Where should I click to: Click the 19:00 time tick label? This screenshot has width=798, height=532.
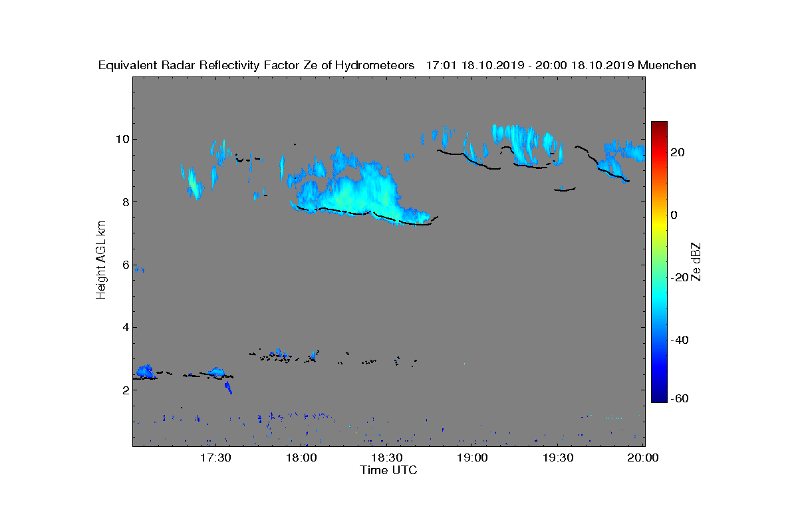(473, 458)
